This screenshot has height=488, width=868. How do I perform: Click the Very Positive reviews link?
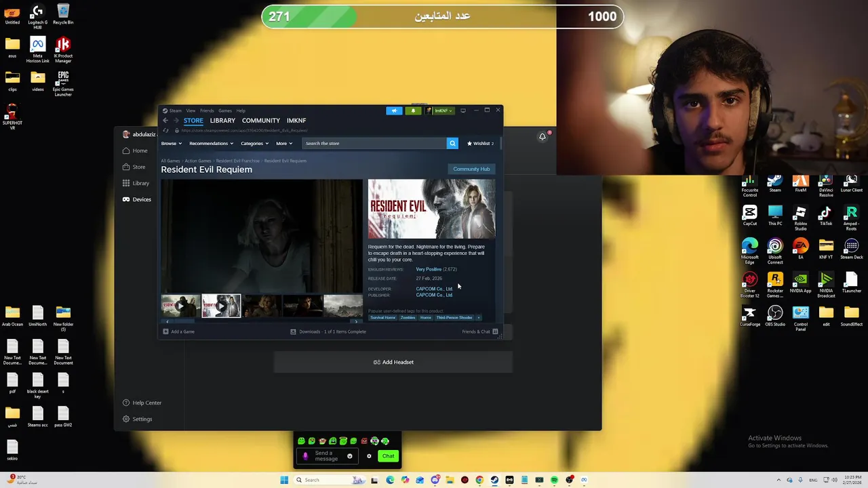point(429,269)
